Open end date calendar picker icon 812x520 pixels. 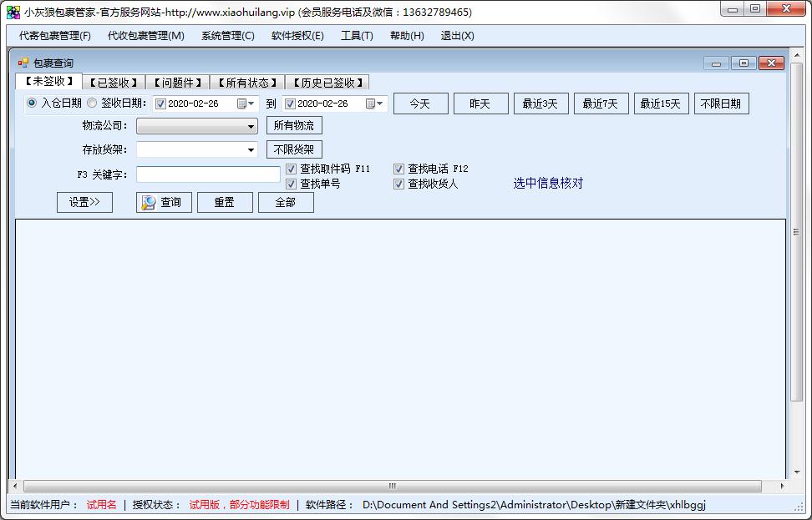coord(374,103)
